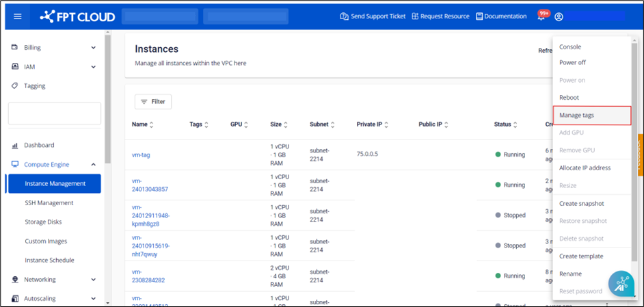Open the AI assistant floating button
644x307 pixels.
pyautogui.click(x=621, y=283)
